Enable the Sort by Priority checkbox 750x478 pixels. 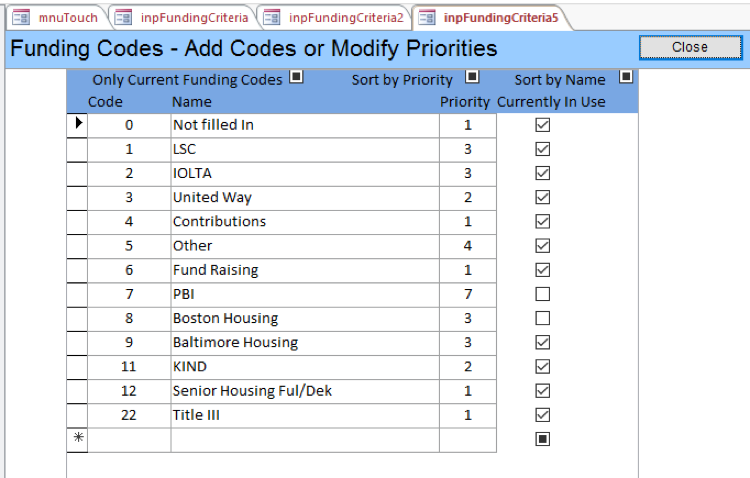pos(472,77)
